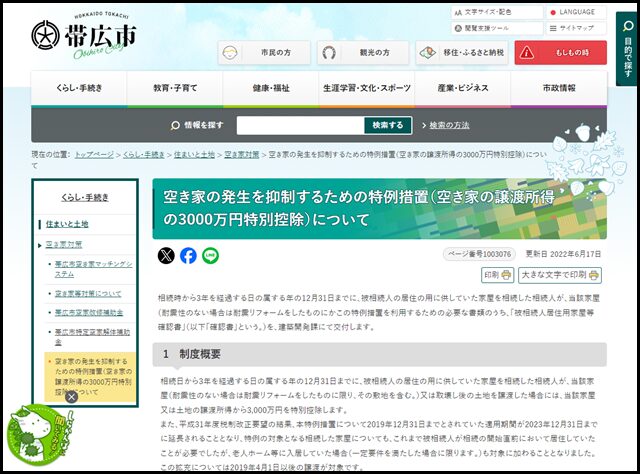Share page on Facebook

point(188,256)
